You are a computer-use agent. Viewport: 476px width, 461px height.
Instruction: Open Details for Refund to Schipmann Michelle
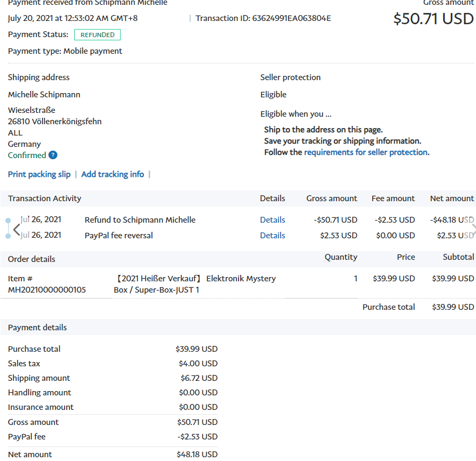[272, 220]
